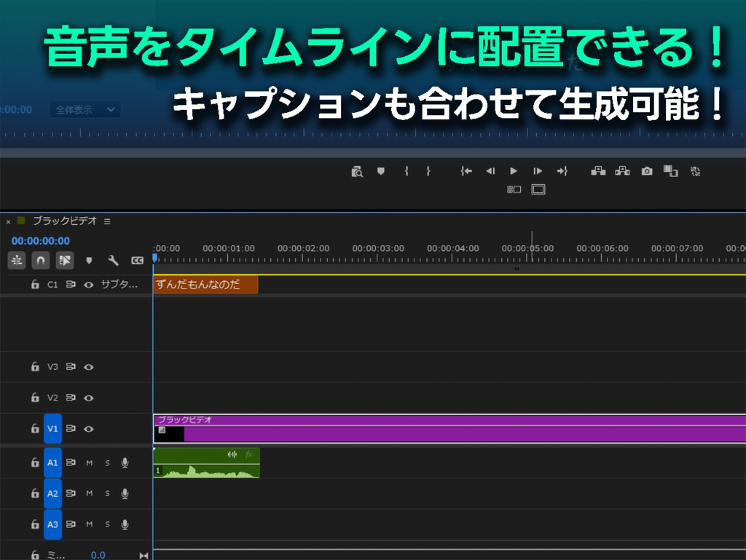Viewport: 746px width, 560px height.
Task: Solo track A2
Action: click(x=107, y=494)
